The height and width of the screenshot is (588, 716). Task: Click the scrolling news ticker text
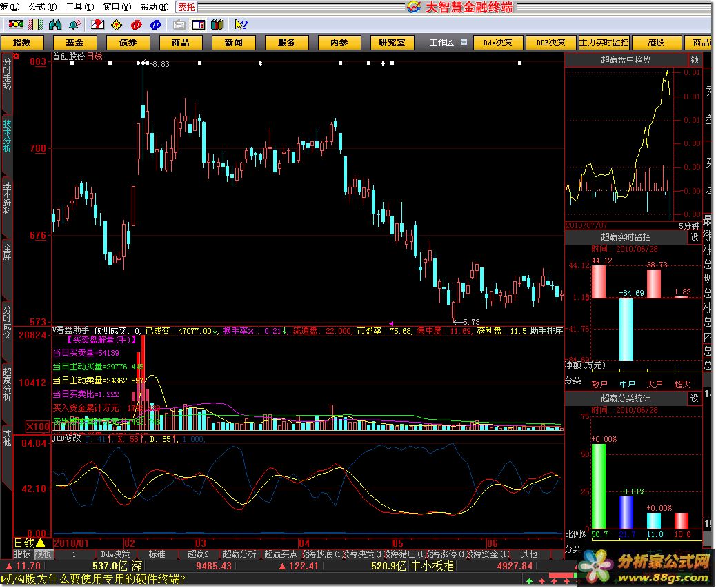[93, 579]
